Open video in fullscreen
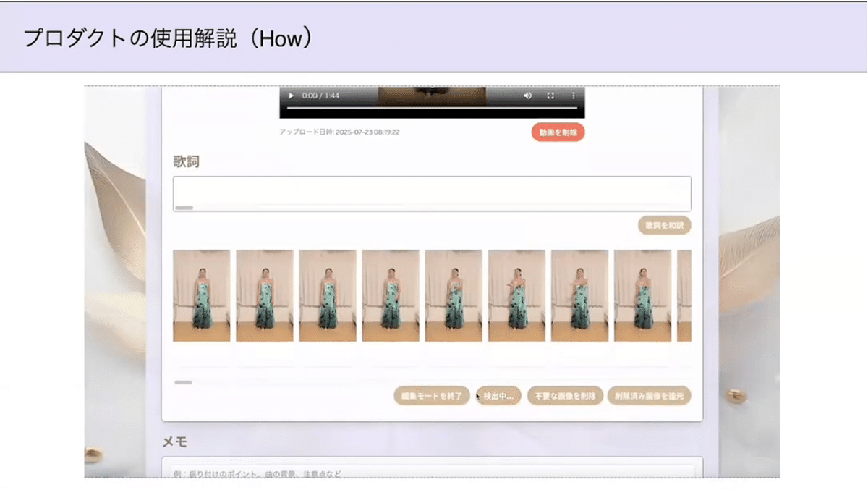The width and height of the screenshot is (868, 490). coord(550,96)
